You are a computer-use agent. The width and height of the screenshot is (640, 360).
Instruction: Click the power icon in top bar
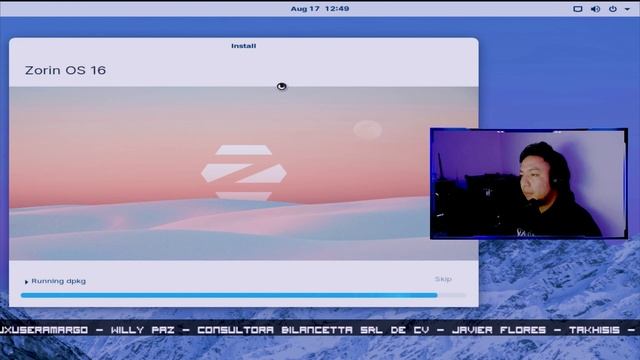613,9
